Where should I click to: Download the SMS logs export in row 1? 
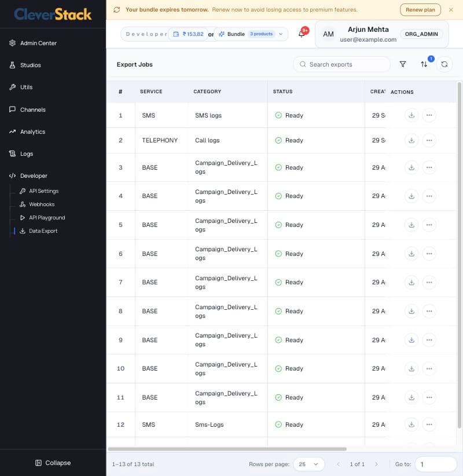(x=411, y=115)
